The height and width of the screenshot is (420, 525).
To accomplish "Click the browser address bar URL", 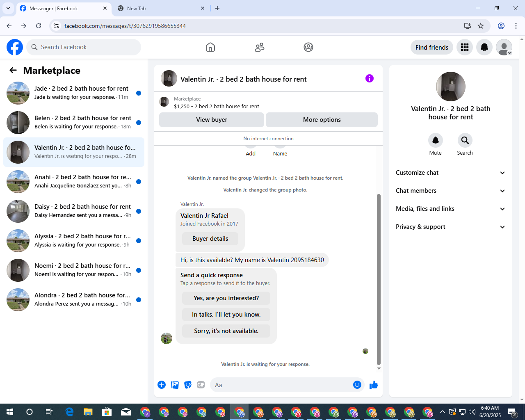I will pos(125,26).
